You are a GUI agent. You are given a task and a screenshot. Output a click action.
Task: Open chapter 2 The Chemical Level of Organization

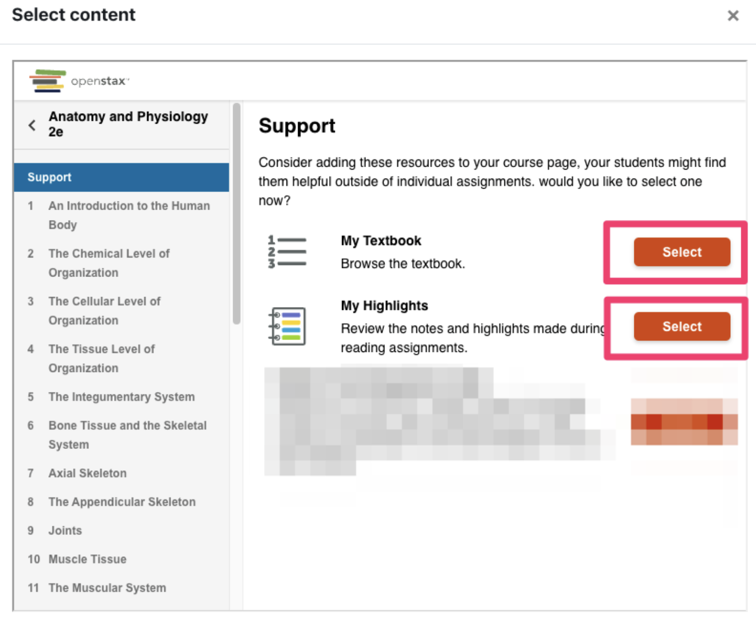tap(108, 263)
